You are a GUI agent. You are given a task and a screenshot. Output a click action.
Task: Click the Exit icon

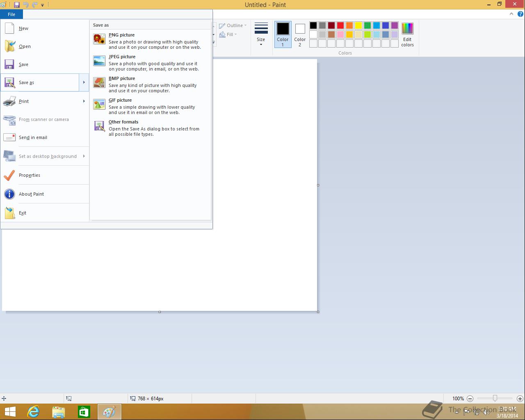(9, 213)
